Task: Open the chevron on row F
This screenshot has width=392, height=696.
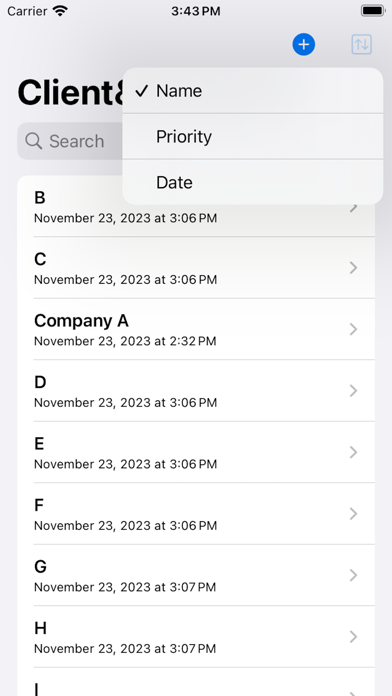Action: [x=353, y=514]
